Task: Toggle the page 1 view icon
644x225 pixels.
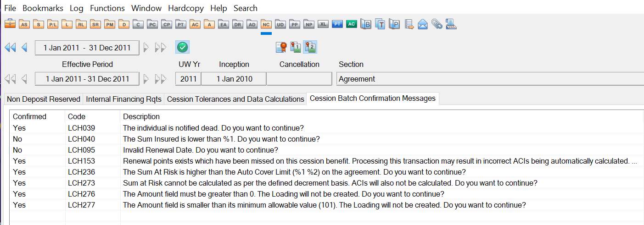Action: 296,47
